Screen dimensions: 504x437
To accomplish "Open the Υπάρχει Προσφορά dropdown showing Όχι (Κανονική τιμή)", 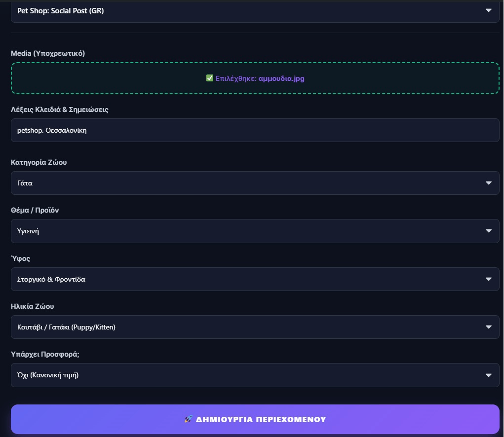I will tap(255, 375).
